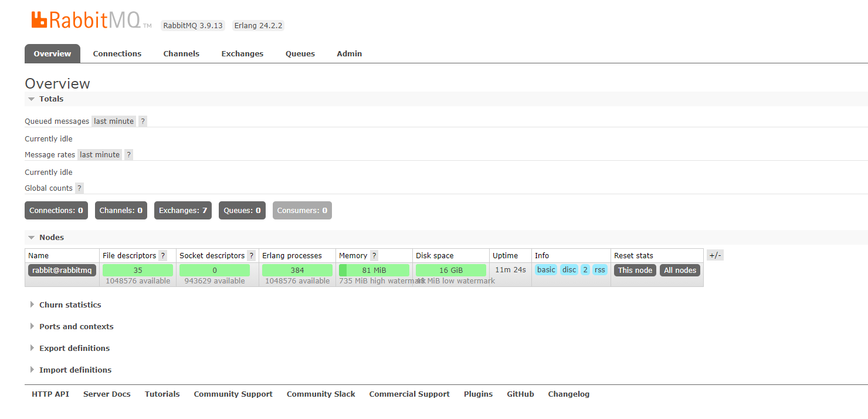Click Consumers: 0 count button
The height and width of the screenshot is (419, 868).
pos(302,211)
